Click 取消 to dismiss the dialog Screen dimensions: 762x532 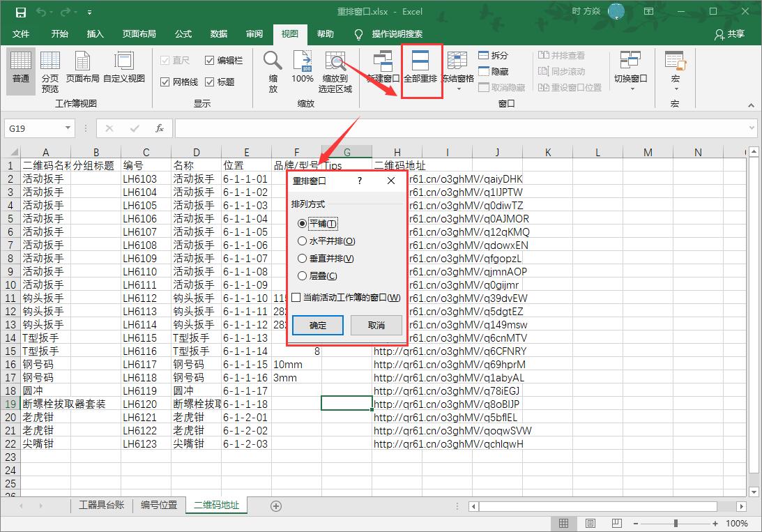(376, 325)
